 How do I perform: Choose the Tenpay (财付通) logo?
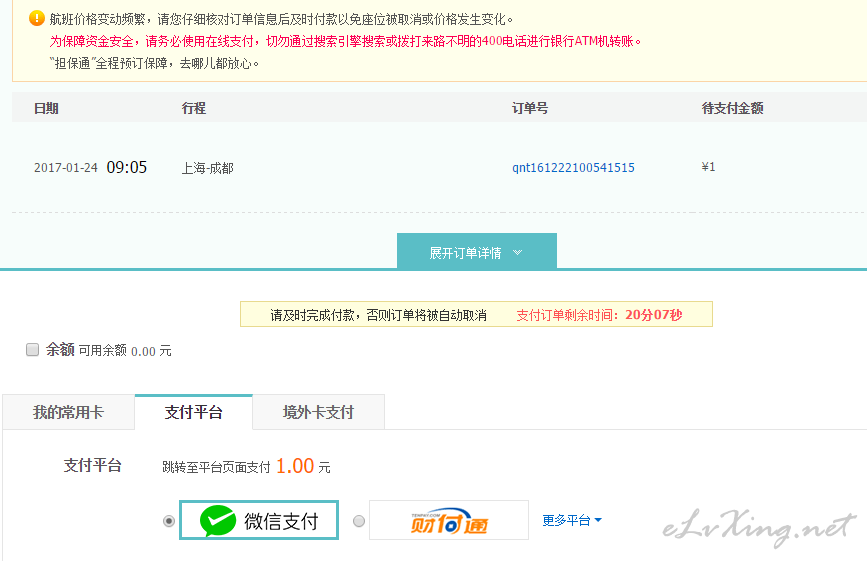pyautogui.click(x=449, y=520)
